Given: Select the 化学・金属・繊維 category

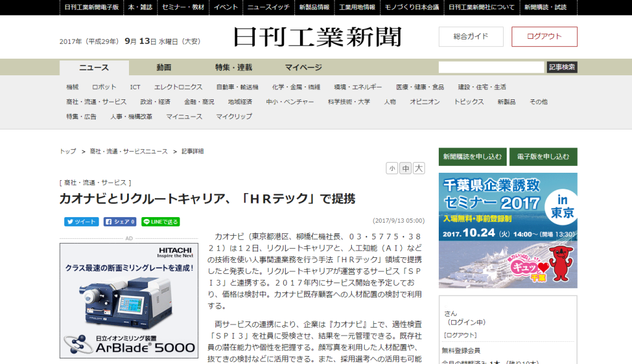Looking at the screenshot, I should pyautogui.click(x=296, y=87).
